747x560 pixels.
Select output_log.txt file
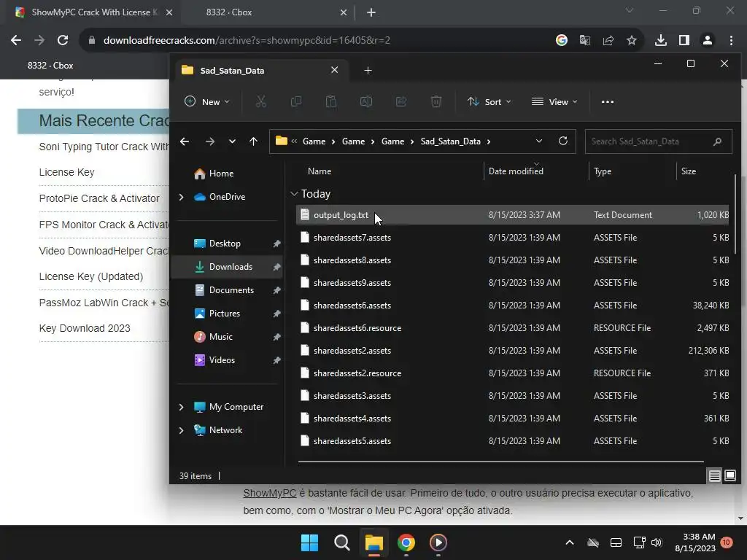[513, 215]
